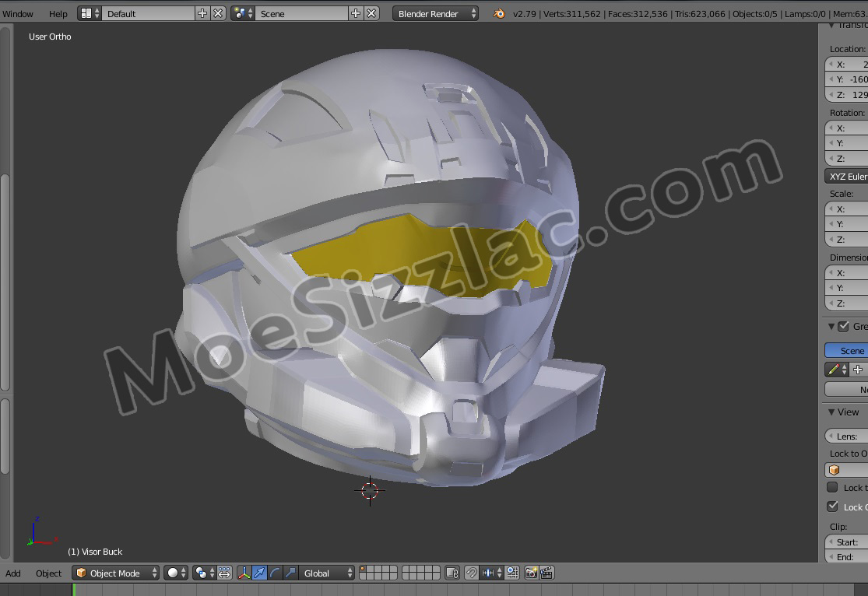Open the XYZ Euler rotation mode dropdown
Viewport: 868px width, 596px height.
click(x=846, y=177)
